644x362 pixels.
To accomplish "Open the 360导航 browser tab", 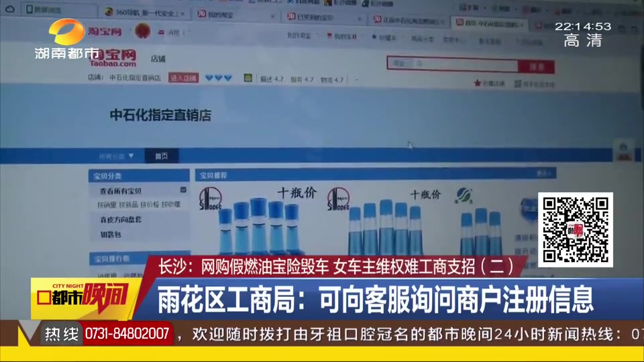I will click(144, 13).
